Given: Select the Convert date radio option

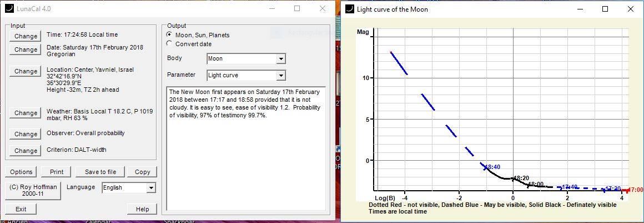Looking at the screenshot, I should coord(170,44).
